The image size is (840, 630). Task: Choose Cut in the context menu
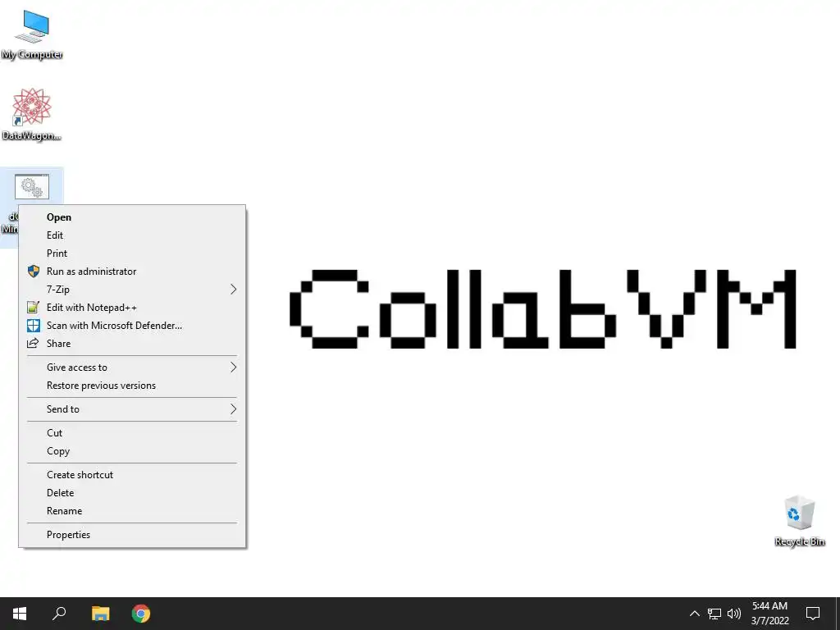click(132, 433)
